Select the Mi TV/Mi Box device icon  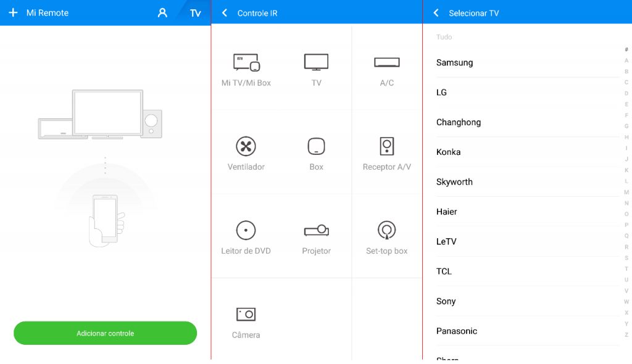[246, 62]
